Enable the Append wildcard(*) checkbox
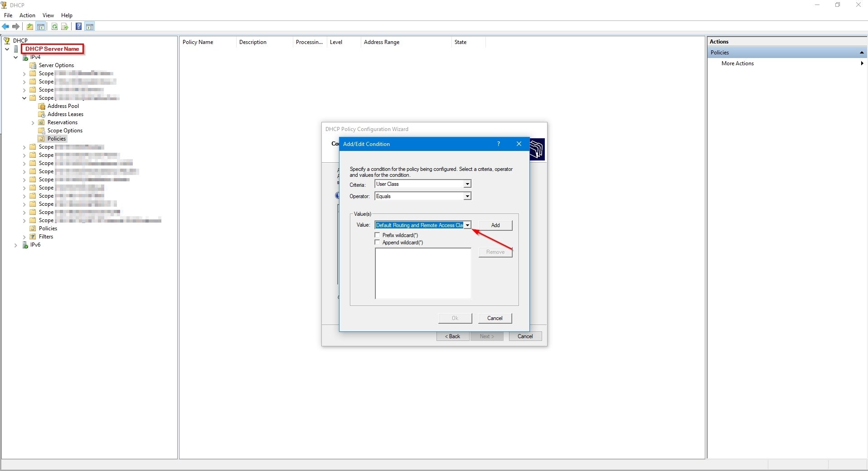The image size is (868, 471). pyautogui.click(x=378, y=243)
